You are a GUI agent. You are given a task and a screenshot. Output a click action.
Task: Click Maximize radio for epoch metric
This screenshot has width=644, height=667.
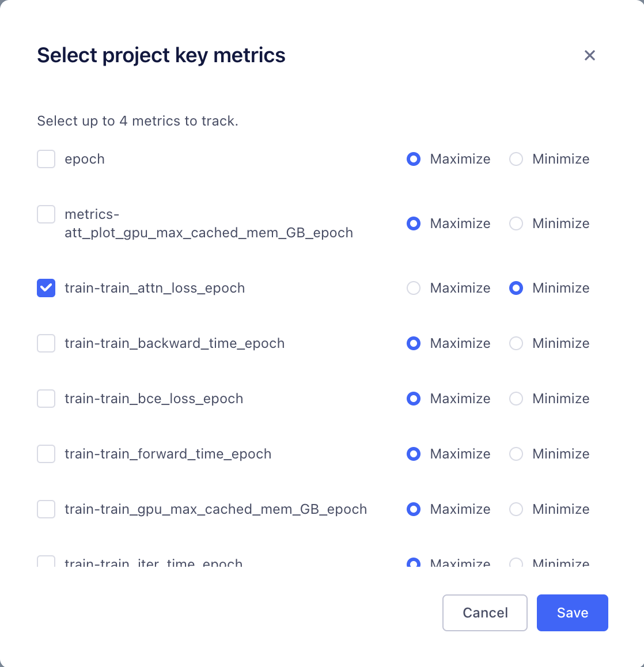click(x=414, y=159)
